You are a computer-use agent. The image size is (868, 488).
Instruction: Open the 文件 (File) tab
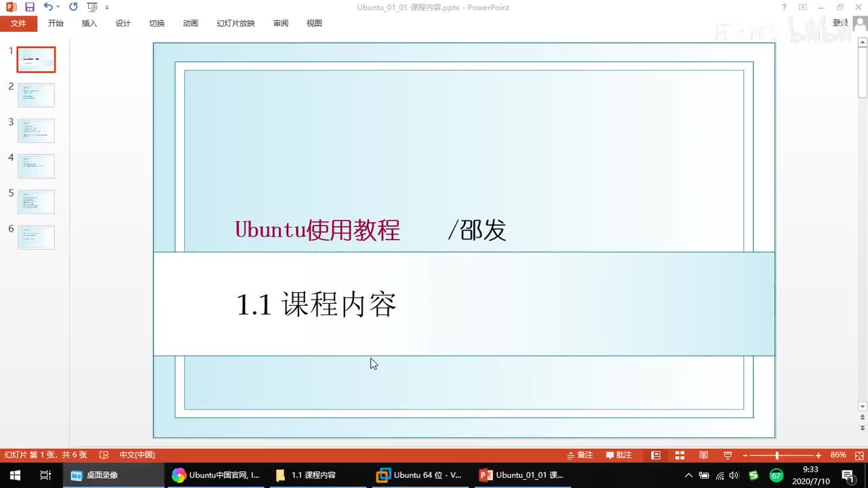tap(18, 23)
